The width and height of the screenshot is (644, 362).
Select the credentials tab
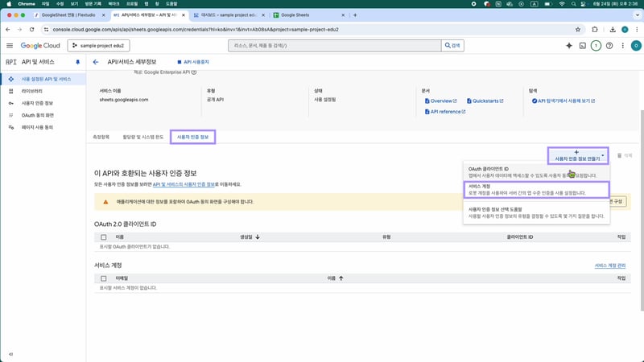click(192, 137)
